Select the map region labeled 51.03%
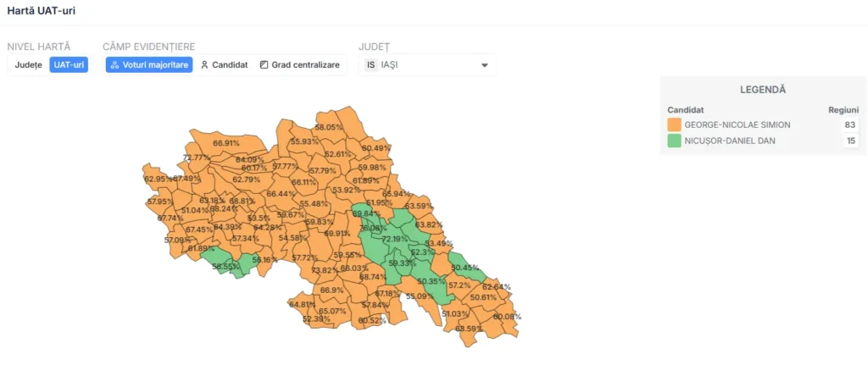868x387 pixels. [x=455, y=314]
